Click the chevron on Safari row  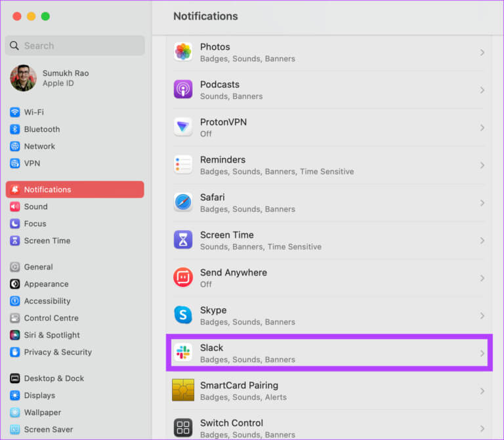(482, 203)
